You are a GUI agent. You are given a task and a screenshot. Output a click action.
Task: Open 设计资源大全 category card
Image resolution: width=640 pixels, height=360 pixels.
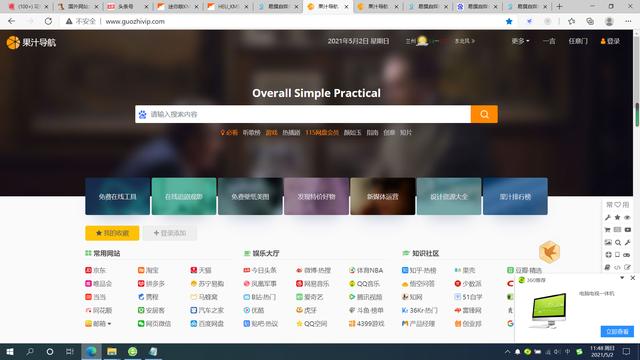click(x=449, y=196)
